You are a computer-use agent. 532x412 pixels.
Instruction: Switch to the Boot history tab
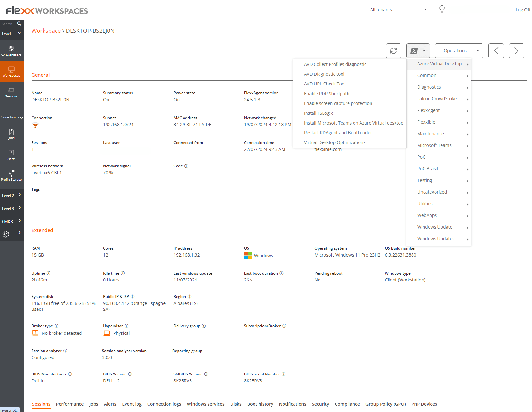point(260,404)
